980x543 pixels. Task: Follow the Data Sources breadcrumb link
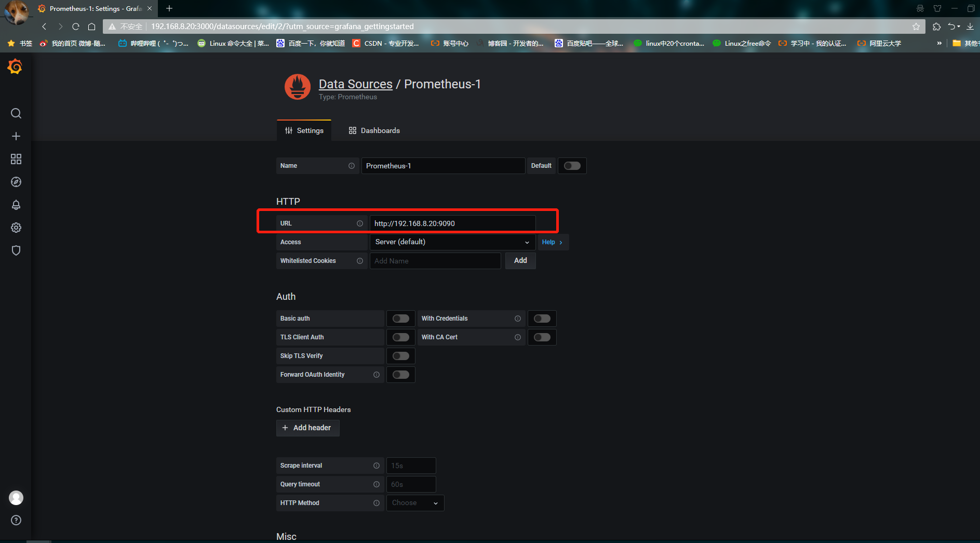pyautogui.click(x=356, y=84)
